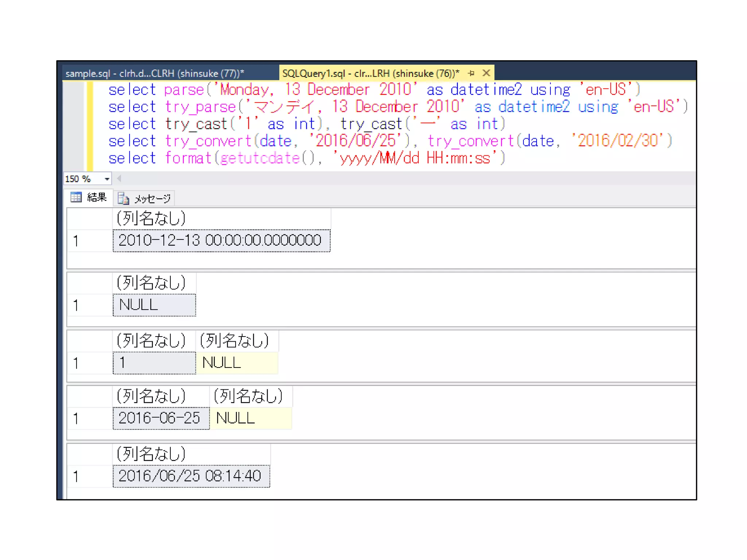Switch to the sample.sql tab

pyautogui.click(x=155, y=74)
